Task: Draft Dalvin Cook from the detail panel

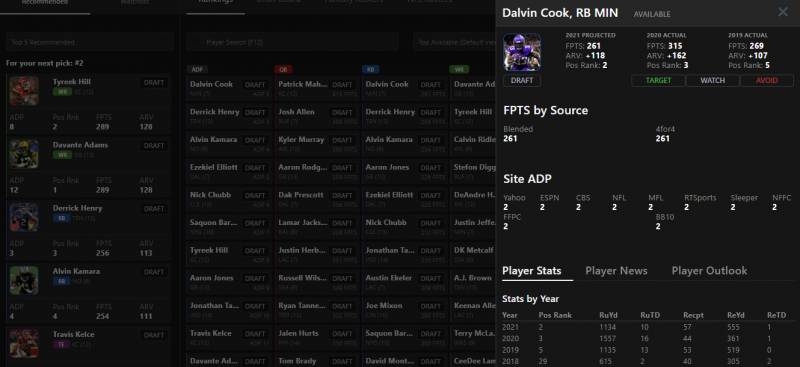Action: (x=521, y=81)
